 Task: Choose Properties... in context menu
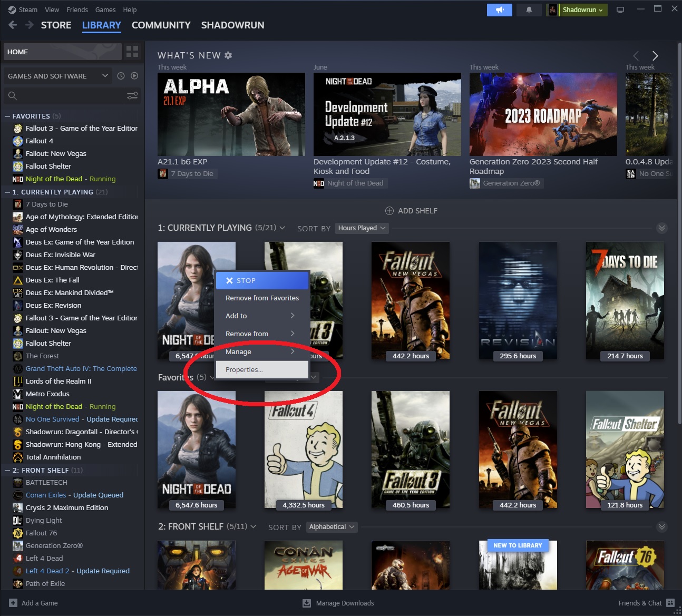point(262,370)
